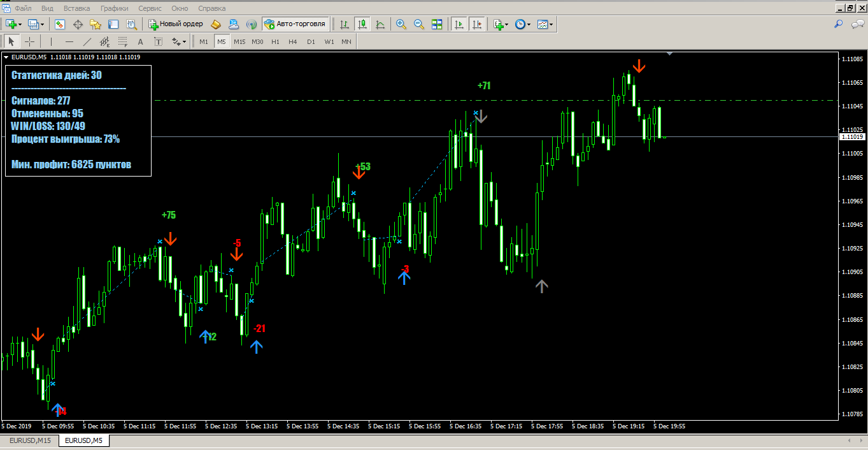Click the chart tabs right scroll arrow
This screenshot has width=868, height=450.
click(x=860, y=440)
